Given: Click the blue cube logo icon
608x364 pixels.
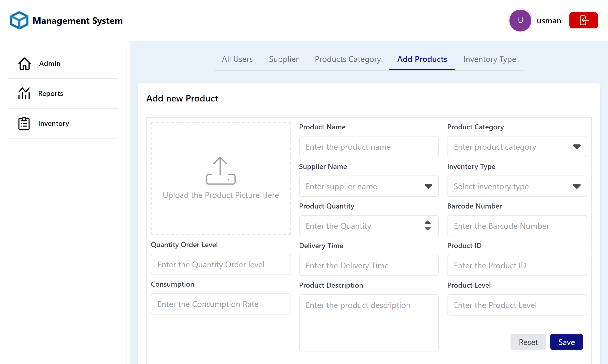Looking at the screenshot, I should 19,20.
